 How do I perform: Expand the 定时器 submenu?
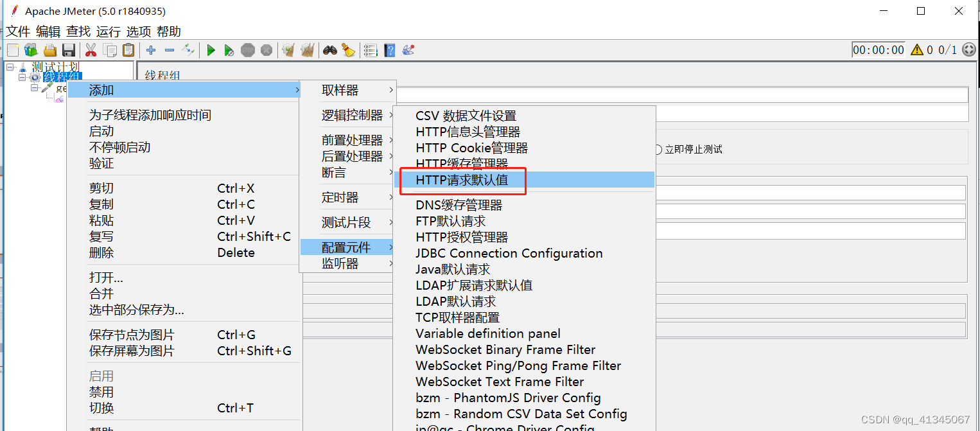(347, 197)
